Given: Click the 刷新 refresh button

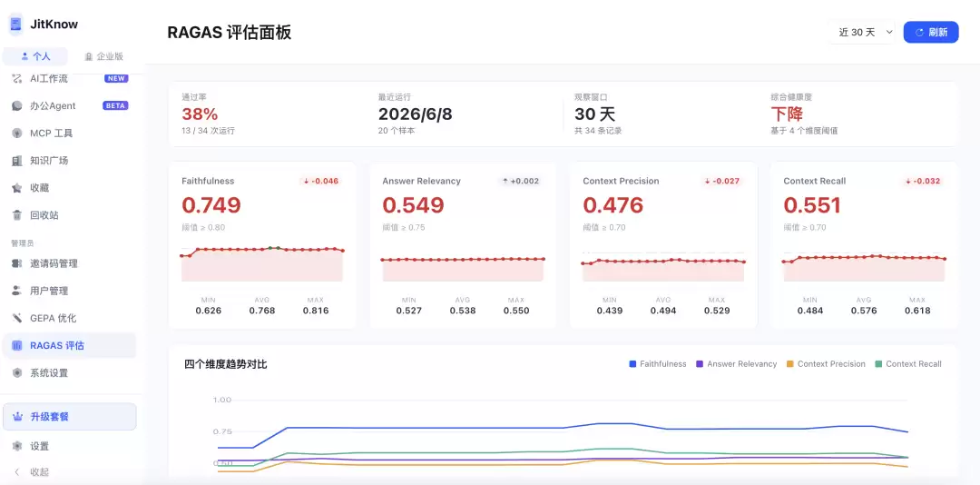Looking at the screenshot, I should (x=931, y=33).
